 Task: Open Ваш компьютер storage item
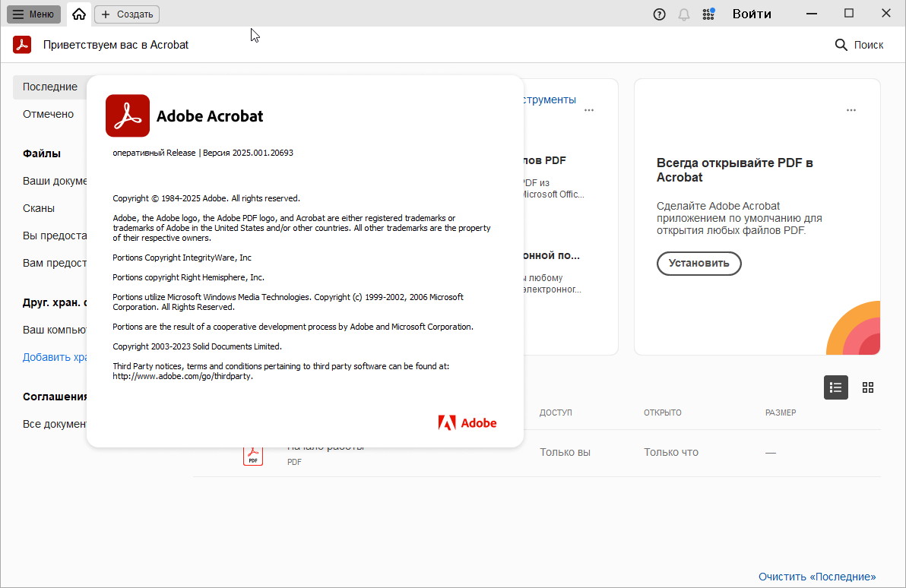(x=55, y=330)
